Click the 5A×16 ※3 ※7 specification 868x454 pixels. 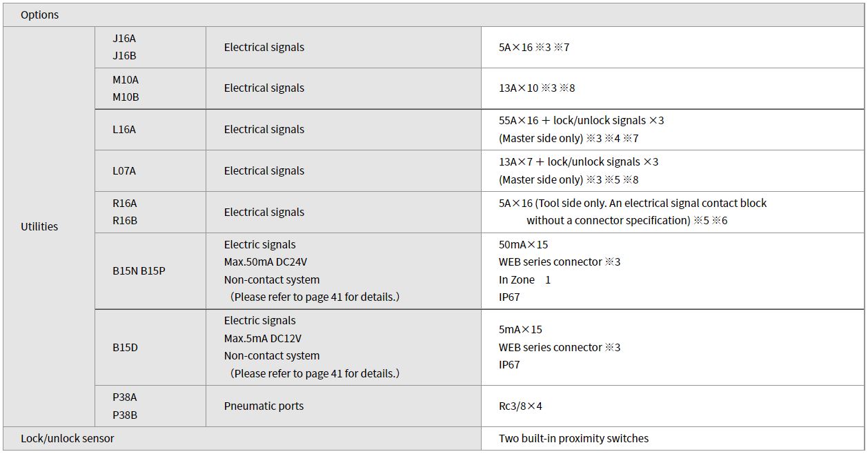[x=534, y=48]
